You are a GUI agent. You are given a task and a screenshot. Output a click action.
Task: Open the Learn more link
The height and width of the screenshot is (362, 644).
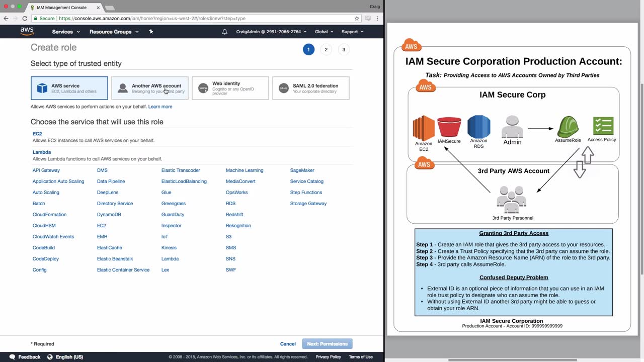coord(160,107)
